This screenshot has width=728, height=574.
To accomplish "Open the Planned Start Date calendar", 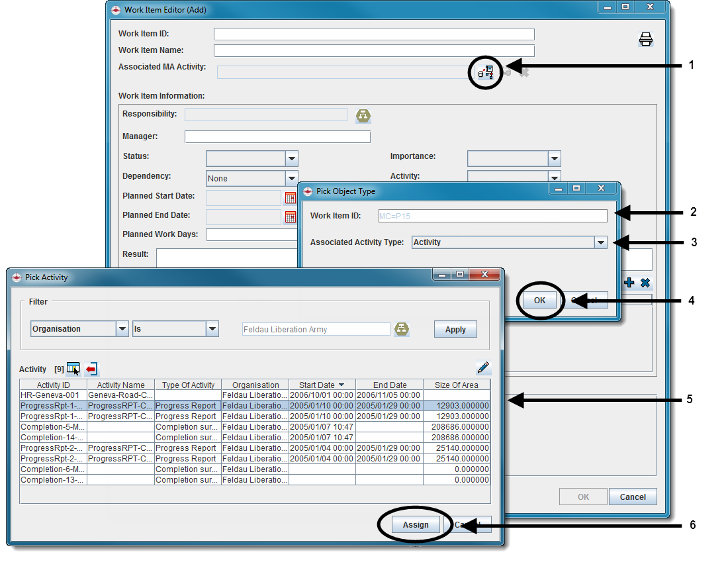I will (291, 197).
